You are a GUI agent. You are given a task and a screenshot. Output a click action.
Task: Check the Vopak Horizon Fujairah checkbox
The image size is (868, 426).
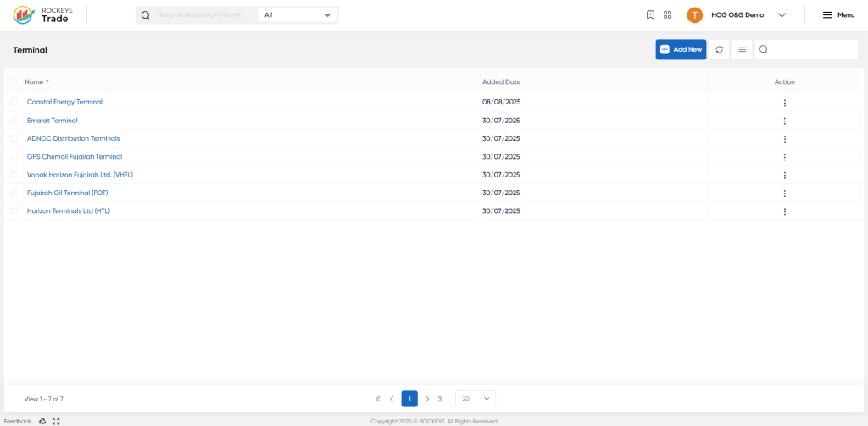14,175
